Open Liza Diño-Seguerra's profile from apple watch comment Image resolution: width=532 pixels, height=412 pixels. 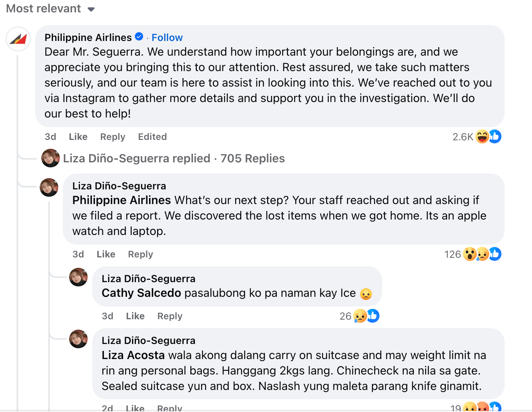pyautogui.click(x=119, y=186)
